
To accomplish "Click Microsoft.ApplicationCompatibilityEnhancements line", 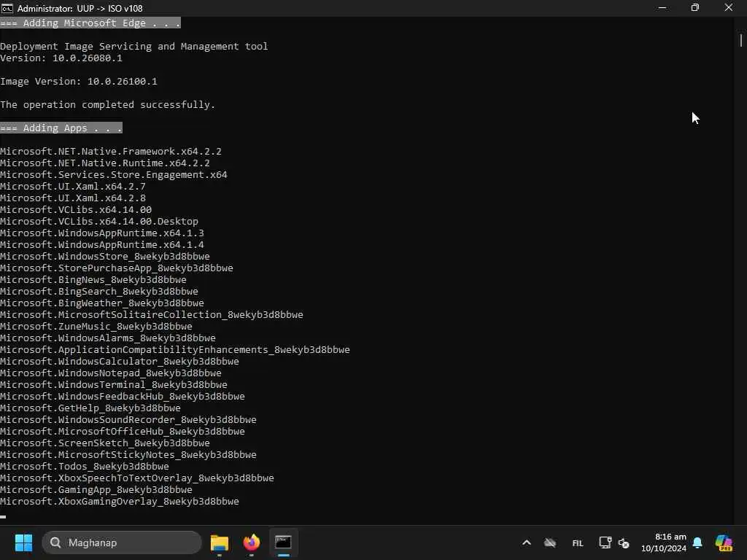I will point(175,349).
